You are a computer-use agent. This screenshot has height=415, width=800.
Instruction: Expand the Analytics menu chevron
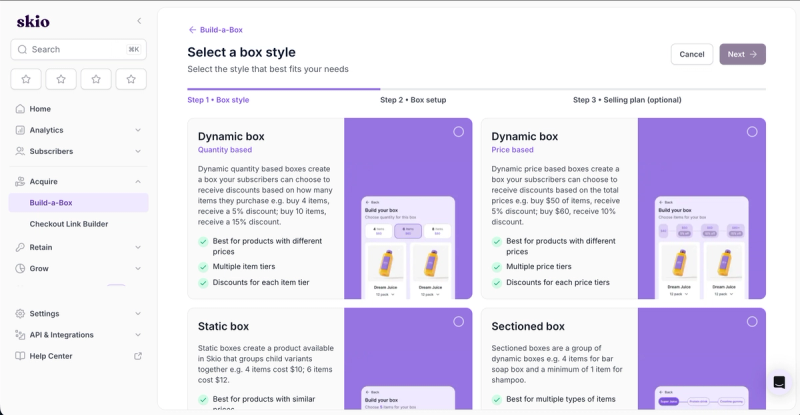(138, 130)
